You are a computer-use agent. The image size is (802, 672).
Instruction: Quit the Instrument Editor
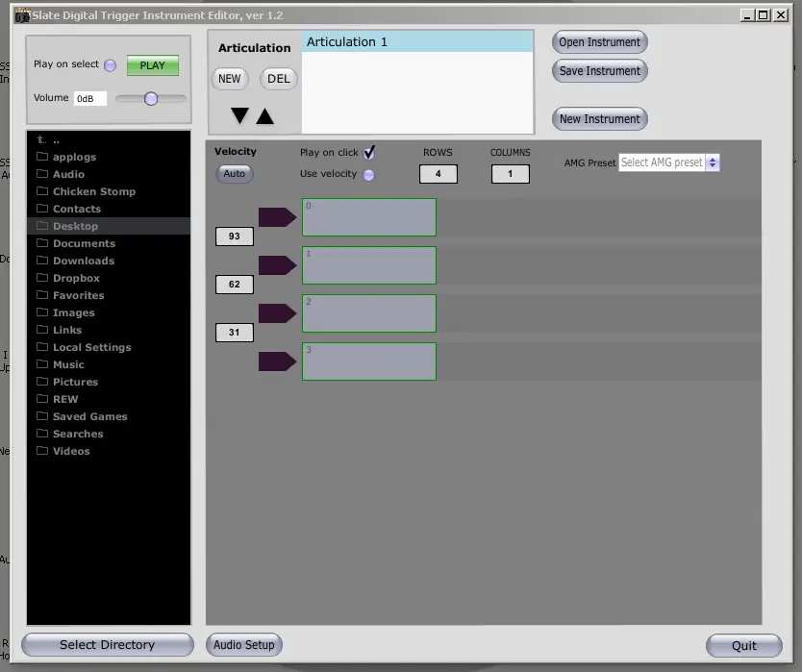[x=743, y=645]
